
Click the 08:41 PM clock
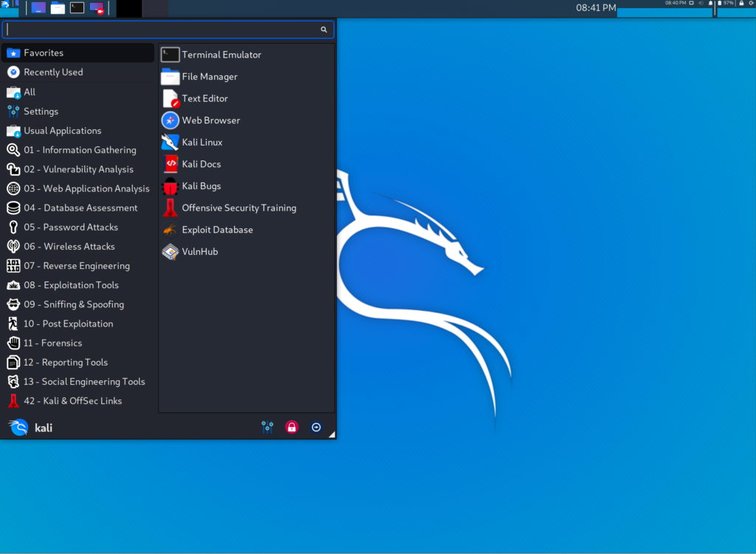point(596,7)
